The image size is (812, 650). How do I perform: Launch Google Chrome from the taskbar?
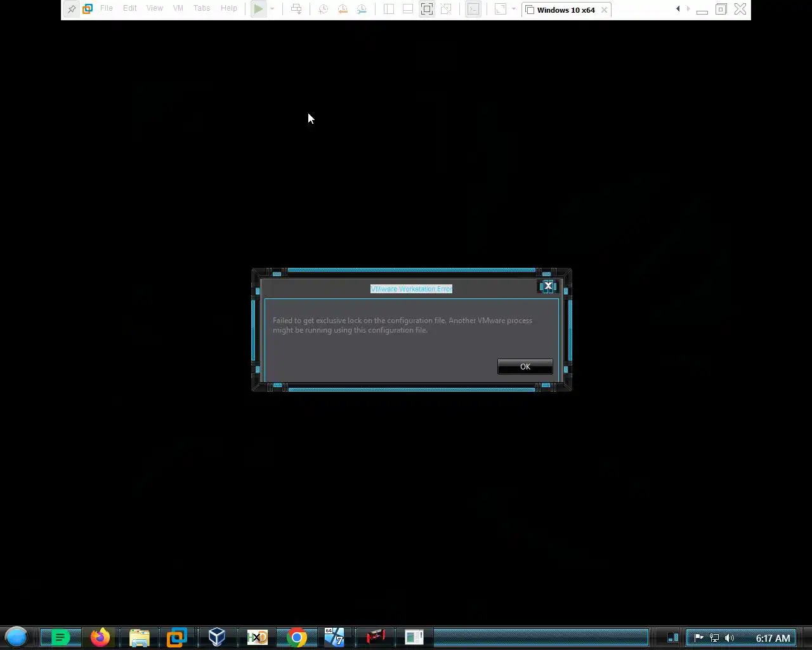point(296,637)
